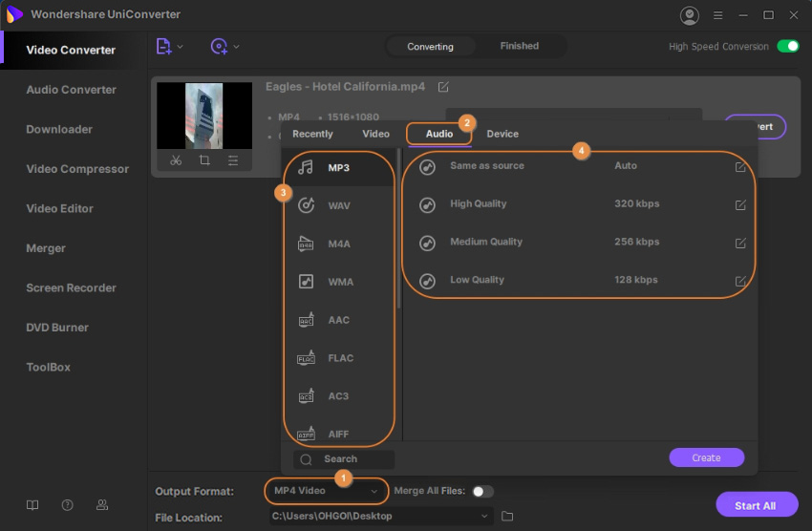Enable the Merge All Files toggle
Image resolution: width=812 pixels, height=531 pixels.
[482, 491]
